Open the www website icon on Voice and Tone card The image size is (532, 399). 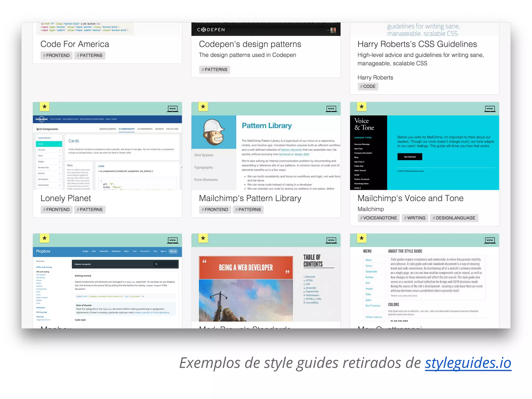[490, 109]
